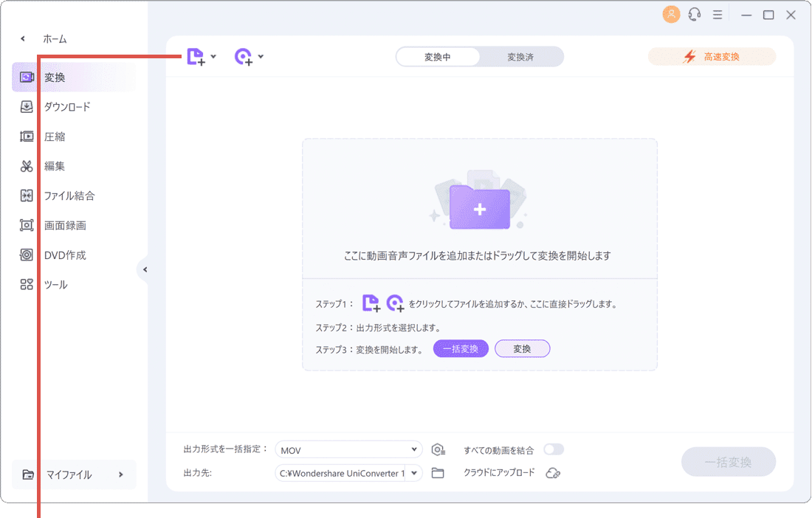Click the 一括変換 batch convert button
Screen dimensions: 812x518
pos(729,461)
